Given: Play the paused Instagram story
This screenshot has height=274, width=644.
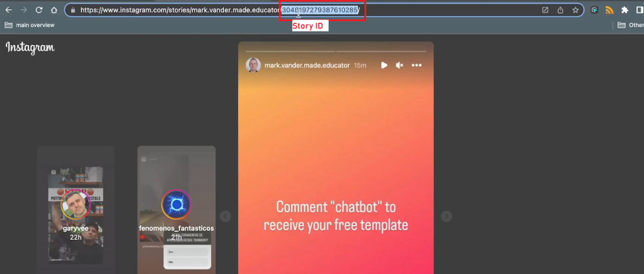Looking at the screenshot, I should (x=384, y=65).
